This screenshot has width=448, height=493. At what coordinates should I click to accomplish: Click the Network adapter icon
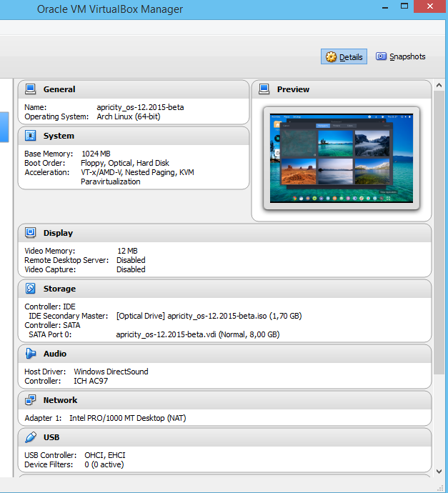pyautogui.click(x=31, y=400)
